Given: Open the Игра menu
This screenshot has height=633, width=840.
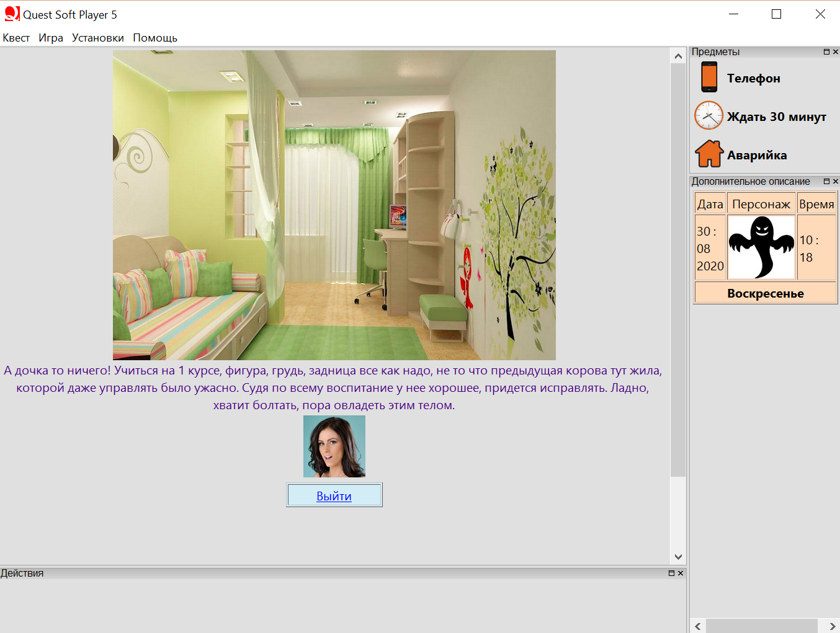Looking at the screenshot, I should point(51,38).
